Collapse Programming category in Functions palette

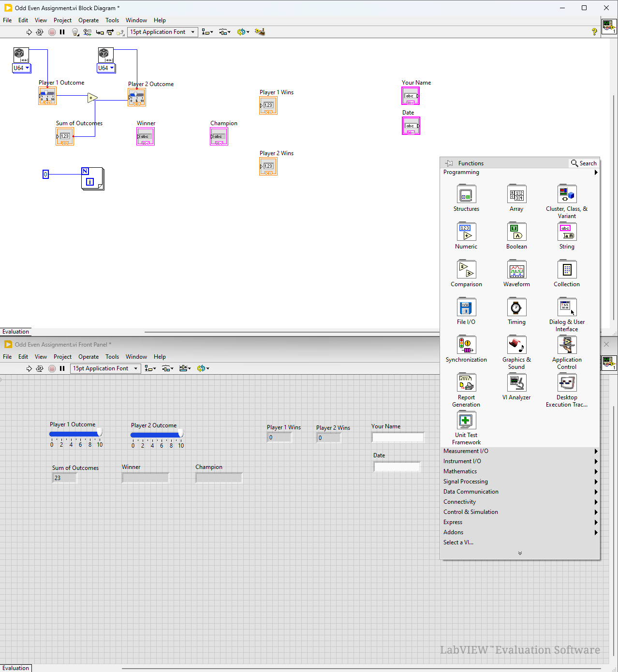coord(520,172)
